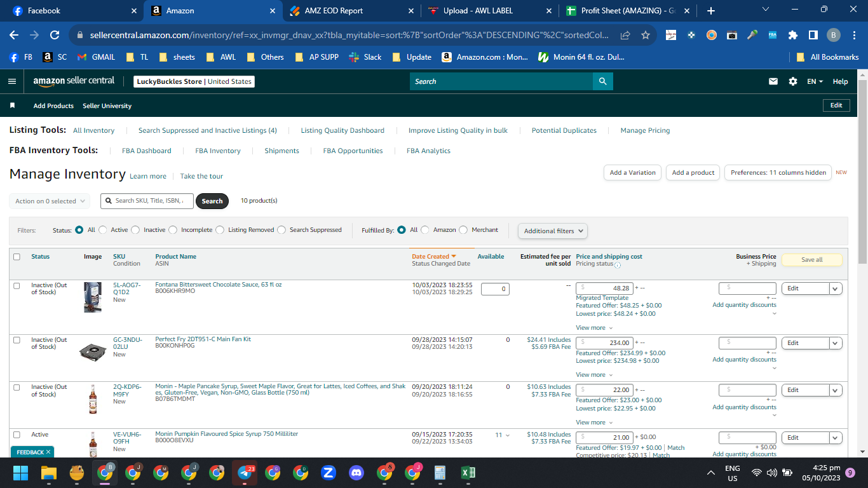Open Discord from the taskbar
Screen dimensions: 868x488
click(x=356, y=473)
